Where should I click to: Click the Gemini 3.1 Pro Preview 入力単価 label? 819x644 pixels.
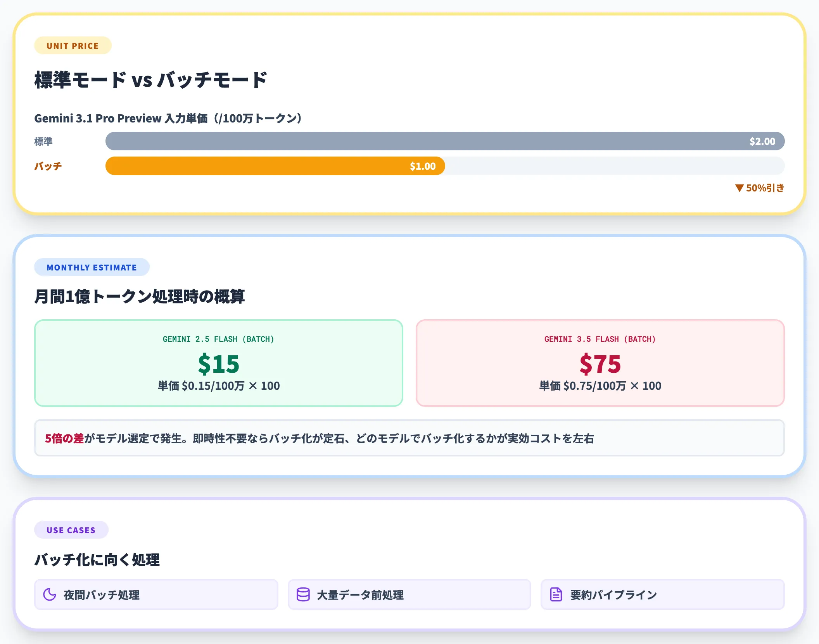pyautogui.click(x=168, y=118)
